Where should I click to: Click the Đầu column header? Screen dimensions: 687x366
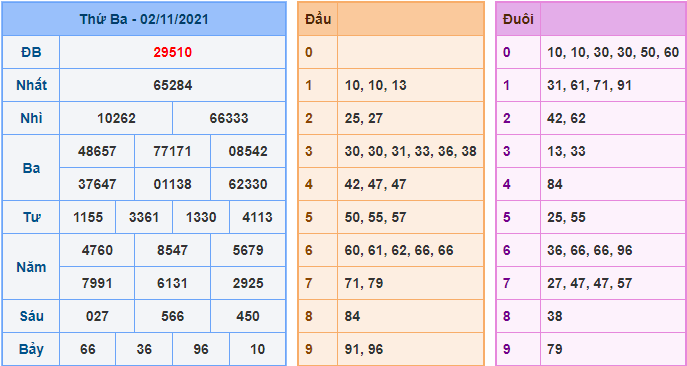(x=318, y=19)
